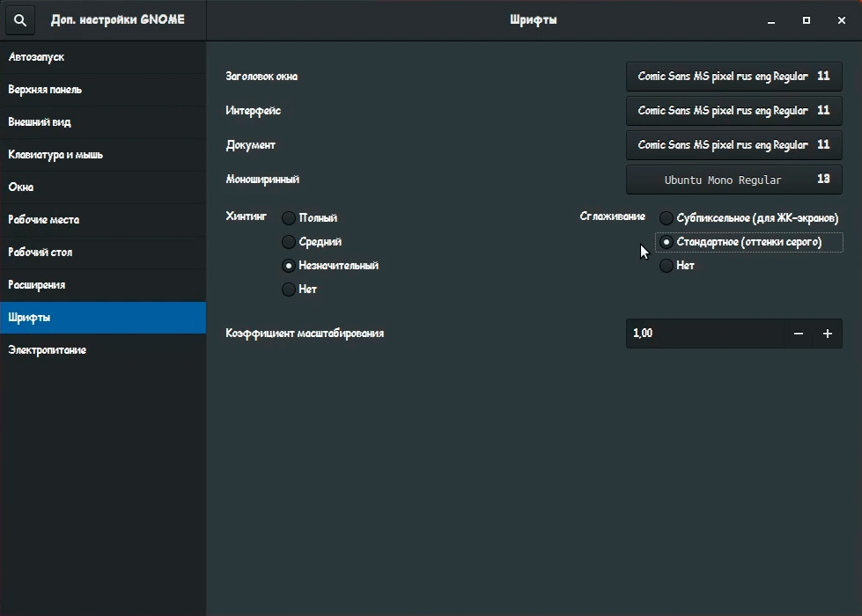This screenshot has height=616, width=862.
Task: Click the minus button for scaling factor
Action: 799,334
